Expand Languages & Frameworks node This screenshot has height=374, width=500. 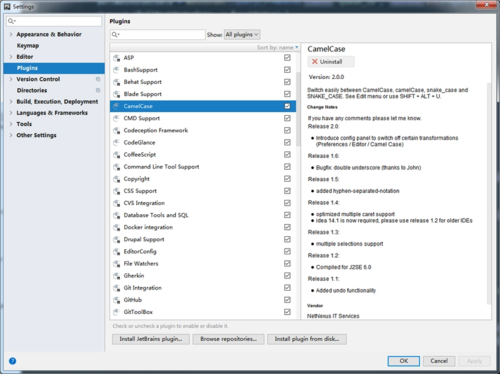pyautogui.click(x=11, y=113)
